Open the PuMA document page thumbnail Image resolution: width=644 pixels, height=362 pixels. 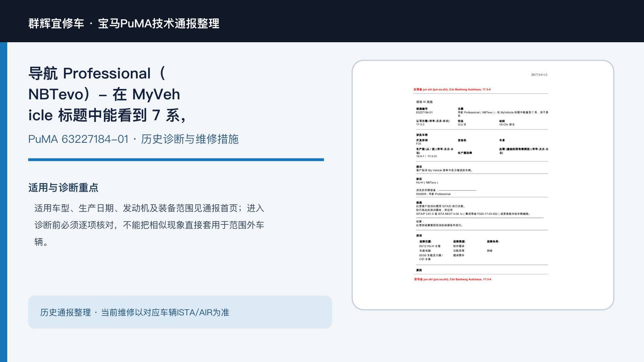click(x=483, y=185)
